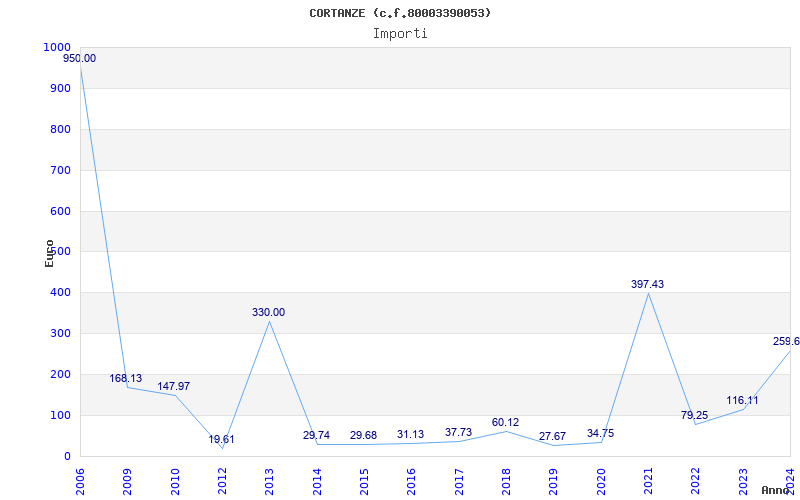Click the 2013 x-axis year label
800x500 pixels.
tap(269, 481)
